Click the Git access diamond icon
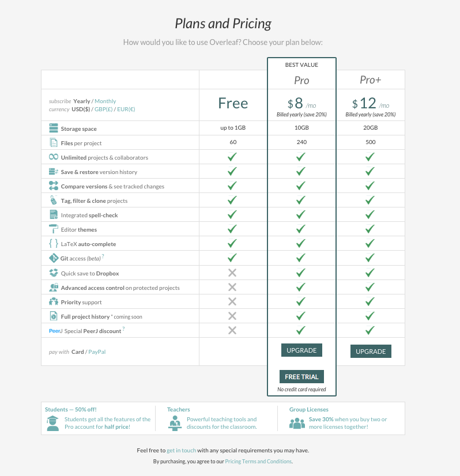The image size is (460, 476). pyautogui.click(x=54, y=258)
